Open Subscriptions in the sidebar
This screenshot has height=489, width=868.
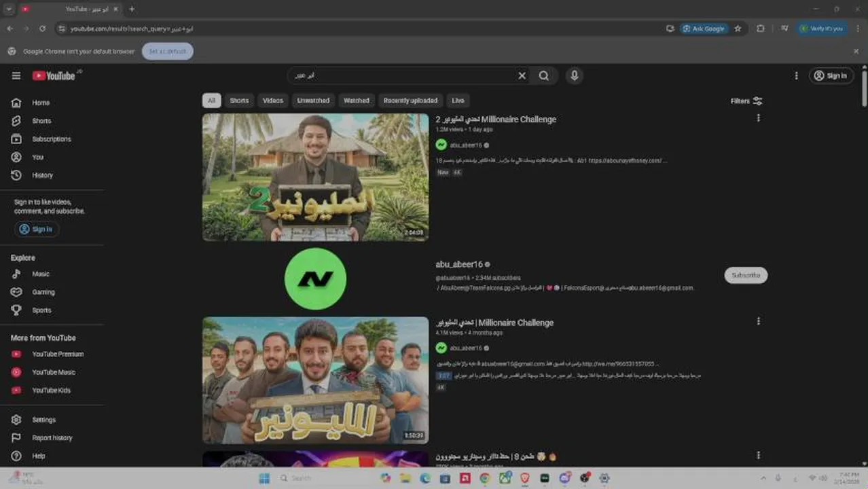click(53, 139)
